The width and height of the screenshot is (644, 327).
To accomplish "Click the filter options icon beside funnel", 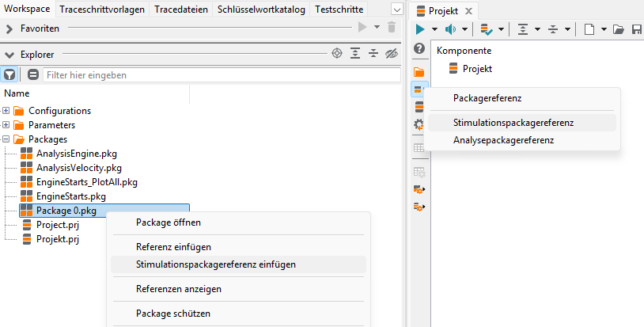I will (x=33, y=74).
